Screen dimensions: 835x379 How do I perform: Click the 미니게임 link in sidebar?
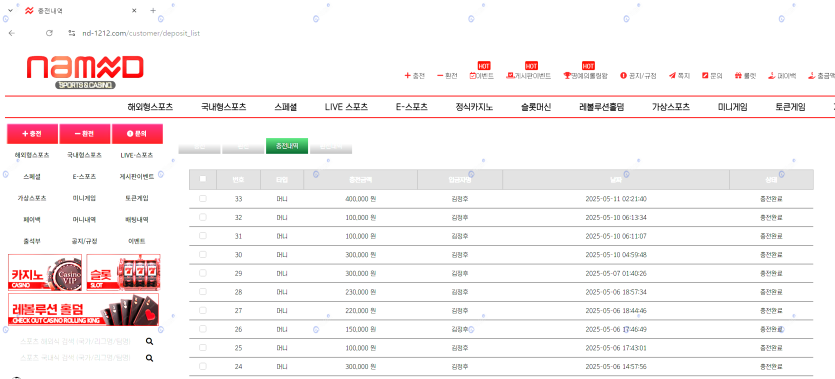coord(84,198)
